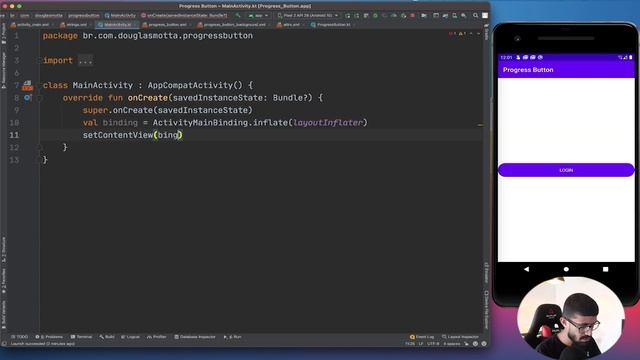Collapse the onCreate function fold marker
Viewport: 640px width, 360px height.
(x=40, y=98)
